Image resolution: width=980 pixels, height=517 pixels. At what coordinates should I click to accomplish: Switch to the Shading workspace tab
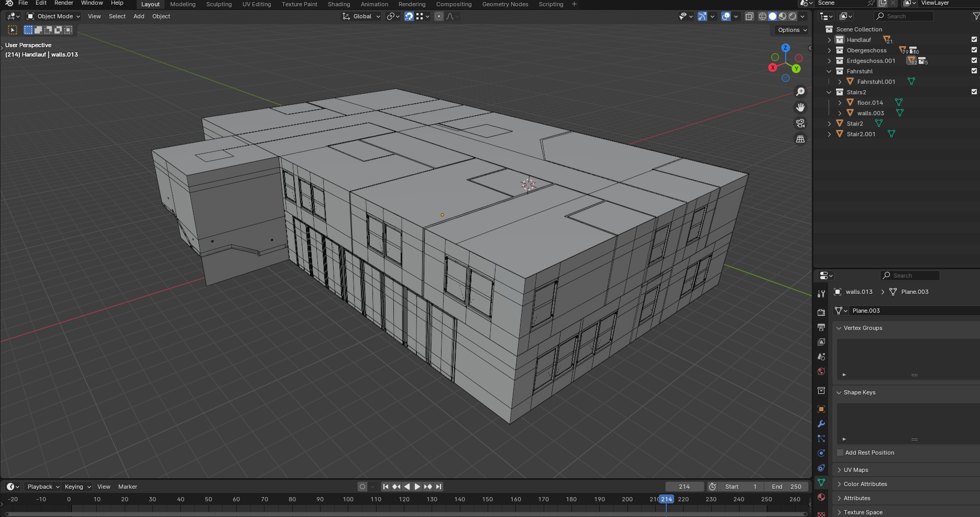(339, 4)
